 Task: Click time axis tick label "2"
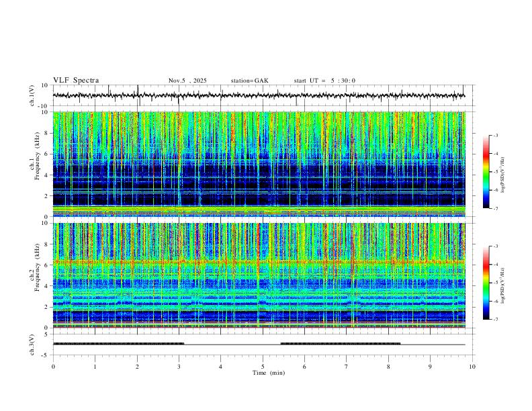coord(137,367)
